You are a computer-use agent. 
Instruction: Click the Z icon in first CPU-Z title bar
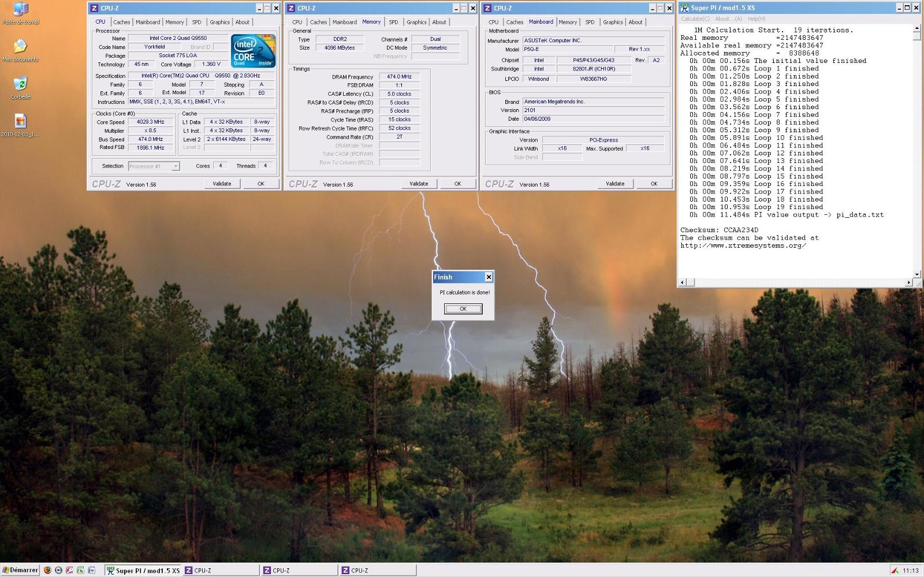tap(94, 8)
